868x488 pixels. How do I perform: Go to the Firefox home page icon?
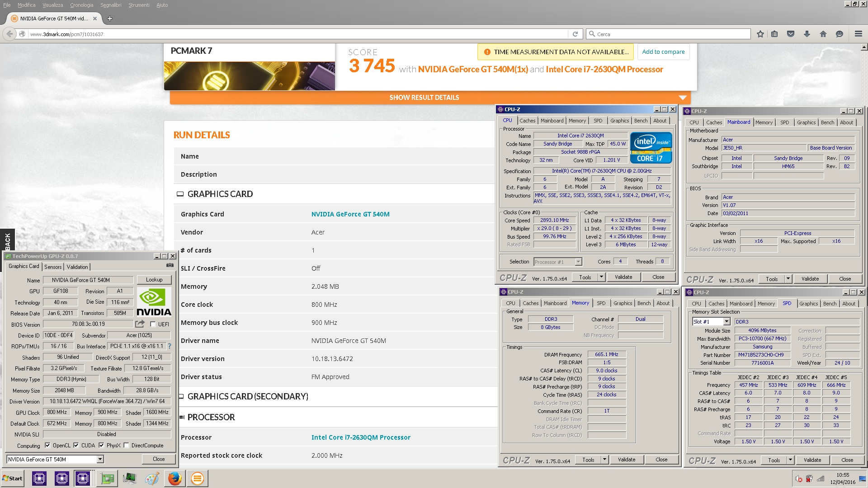[823, 34]
